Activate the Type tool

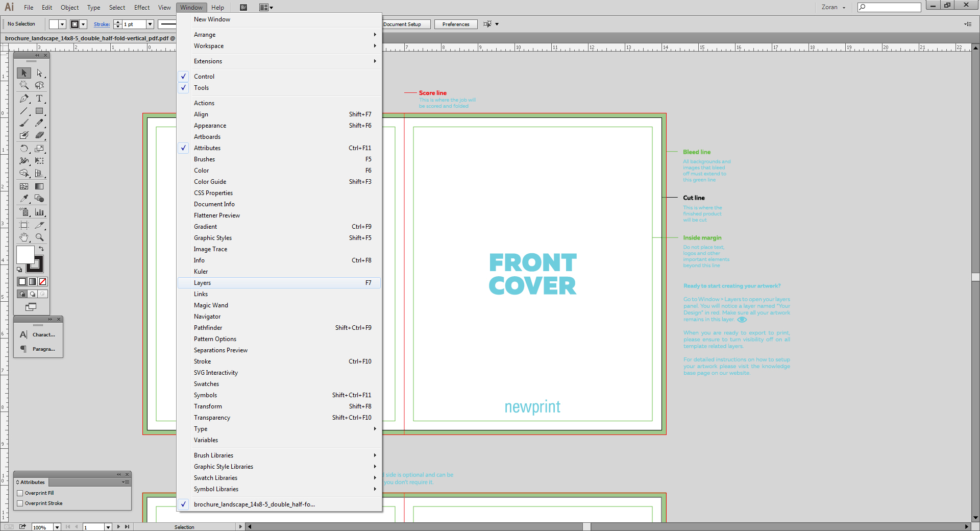click(x=40, y=99)
